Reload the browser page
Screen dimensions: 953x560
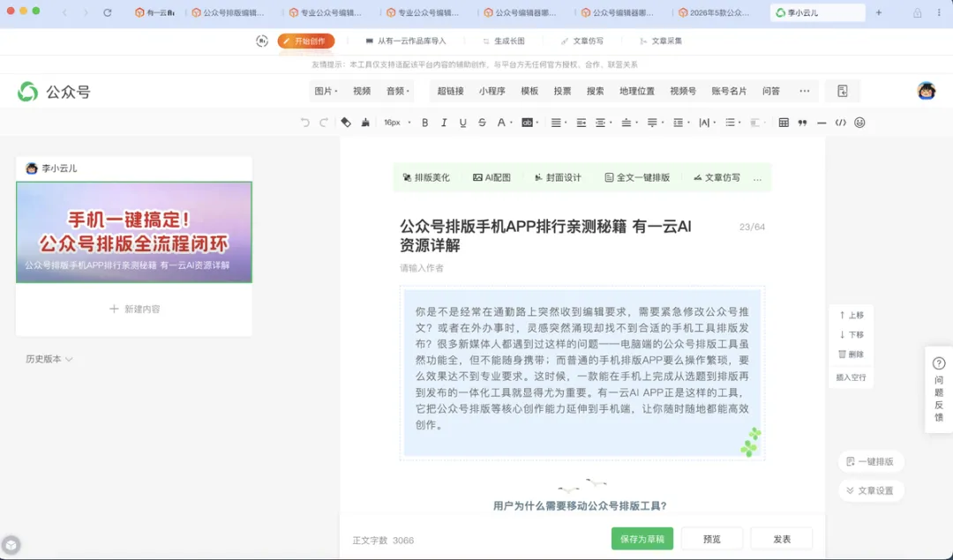(x=108, y=12)
